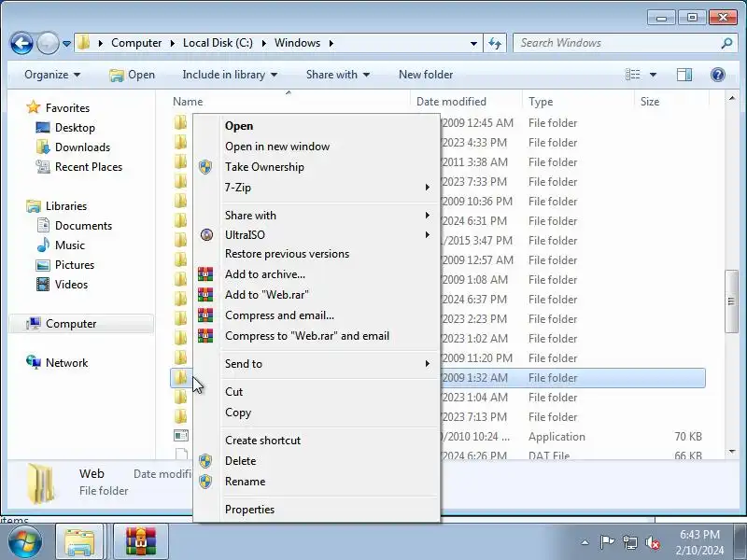Open the Organize menu
The image size is (747, 560).
pyautogui.click(x=52, y=75)
